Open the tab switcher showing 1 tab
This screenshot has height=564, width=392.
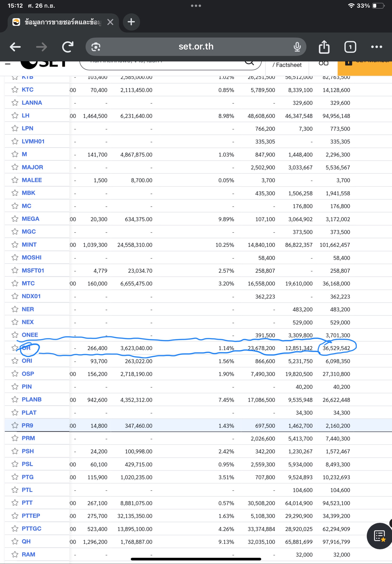tap(350, 47)
